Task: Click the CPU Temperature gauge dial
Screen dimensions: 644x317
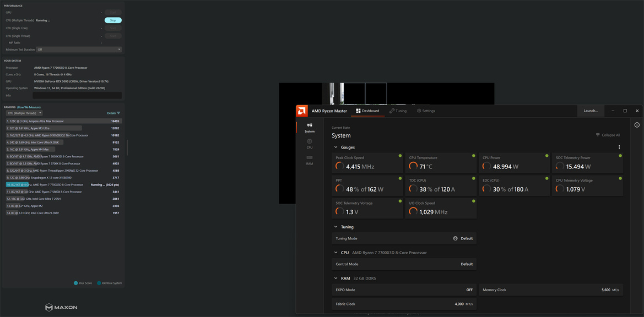Action: (413, 166)
